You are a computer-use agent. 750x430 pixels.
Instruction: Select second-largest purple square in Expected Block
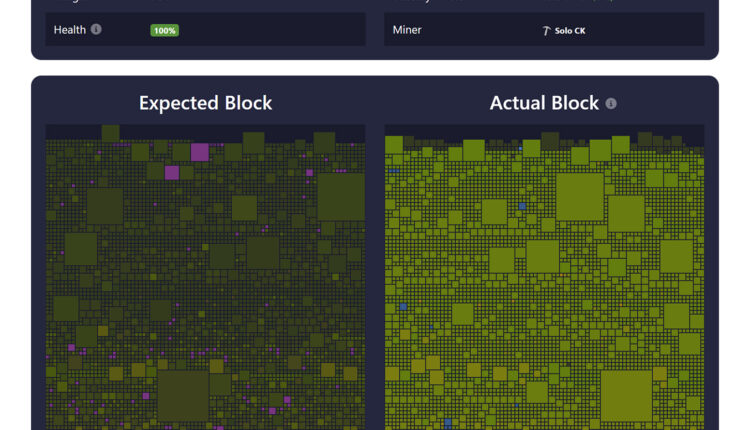point(172,173)
